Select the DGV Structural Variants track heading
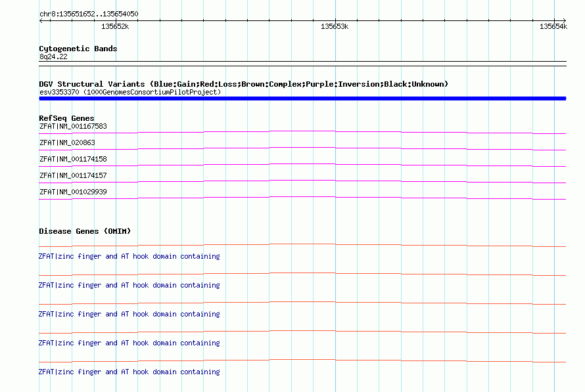This screenshot has width=585, height=392. (243, 84)
